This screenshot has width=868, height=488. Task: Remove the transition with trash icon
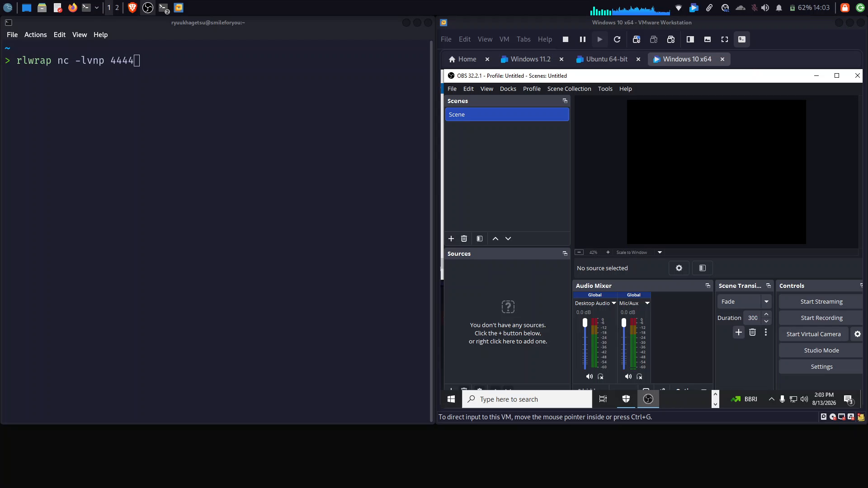point(752,333)
